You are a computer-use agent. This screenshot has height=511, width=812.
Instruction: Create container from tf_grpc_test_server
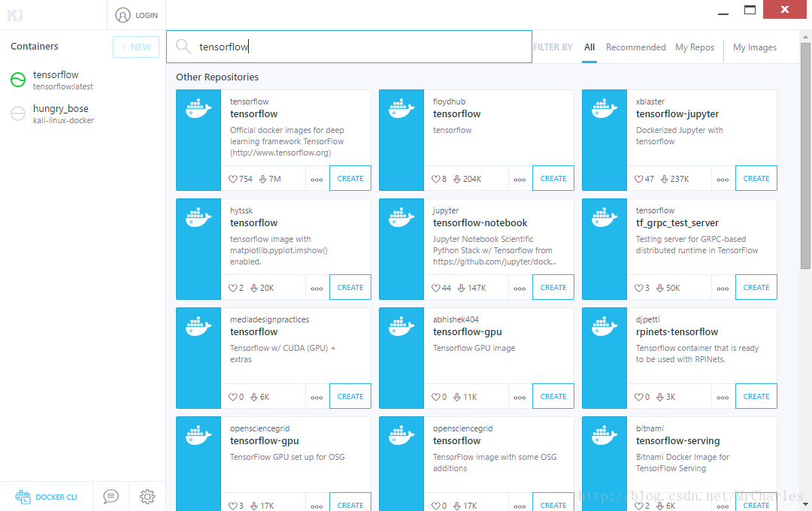pyautogui.click(x=756, y=287)
